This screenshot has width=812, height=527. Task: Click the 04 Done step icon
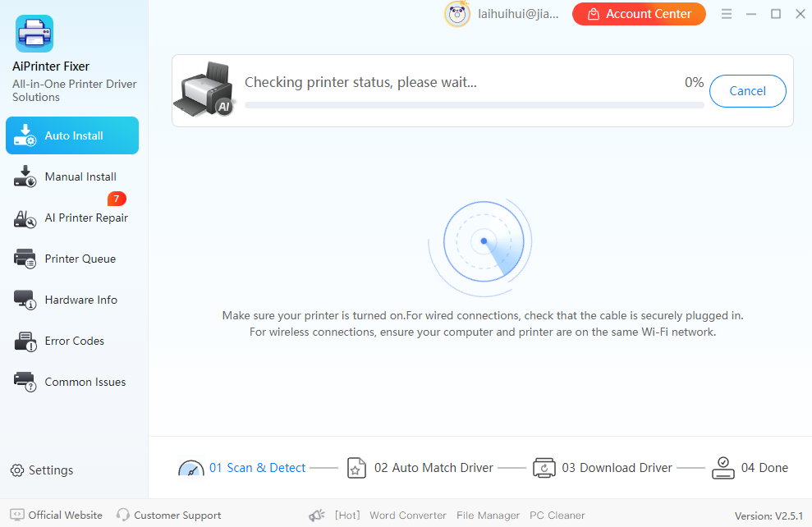point(723,467)
